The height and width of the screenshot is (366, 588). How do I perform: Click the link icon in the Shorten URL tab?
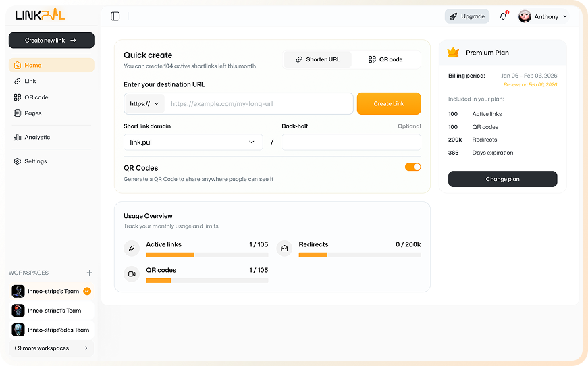[x=299, y=59]
